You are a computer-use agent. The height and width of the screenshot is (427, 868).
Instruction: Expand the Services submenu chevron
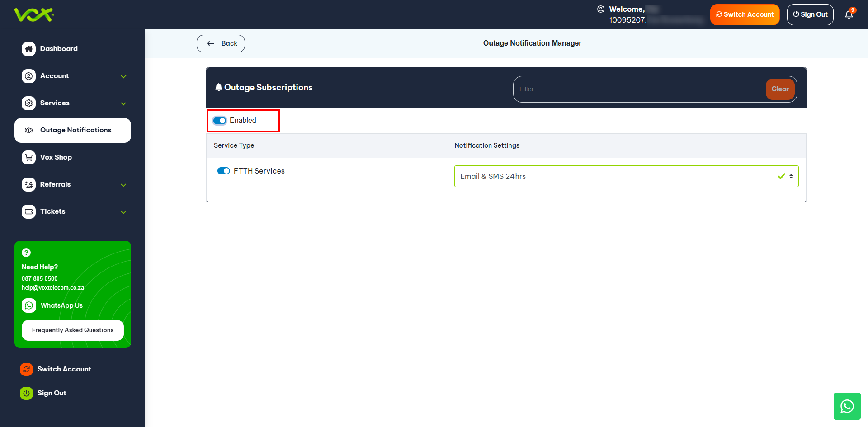click(123, 103)
